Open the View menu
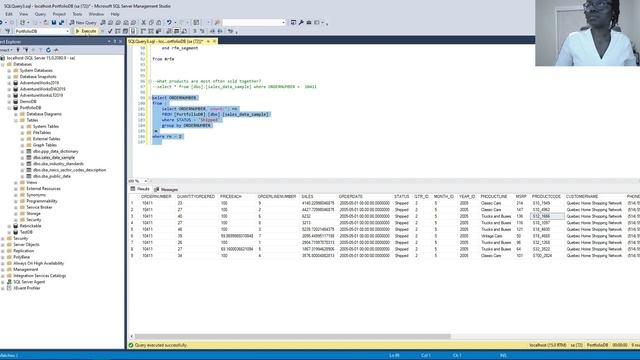 click(24, 14)
